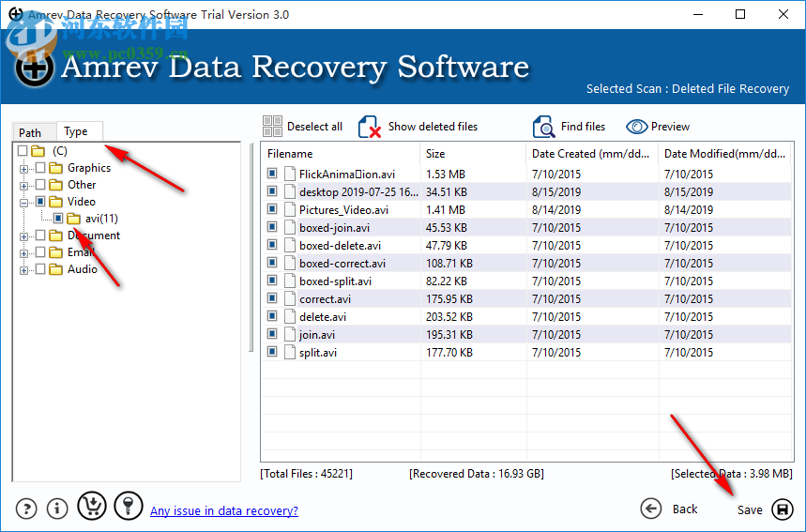This screenshot has height=532, width=806.
Task: Click the Graphics folder icon
Action: pyautogui.click(x=55, y=168)
